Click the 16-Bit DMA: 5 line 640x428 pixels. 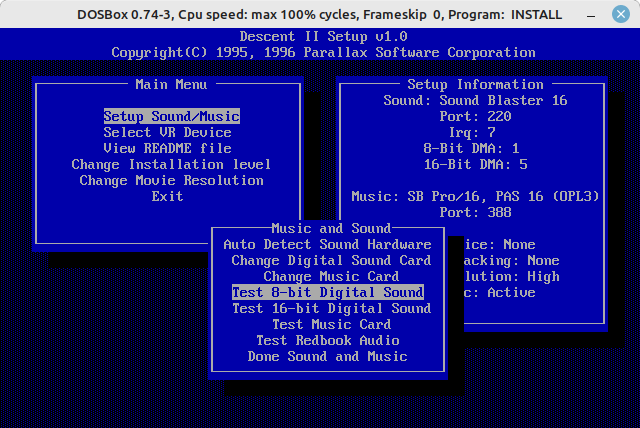[x=476, y=164]
